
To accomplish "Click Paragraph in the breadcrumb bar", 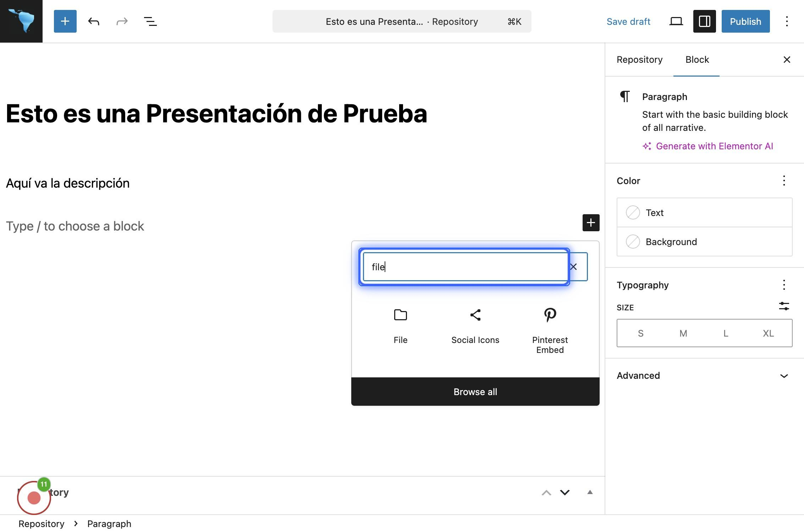I will tap(109, 524).
